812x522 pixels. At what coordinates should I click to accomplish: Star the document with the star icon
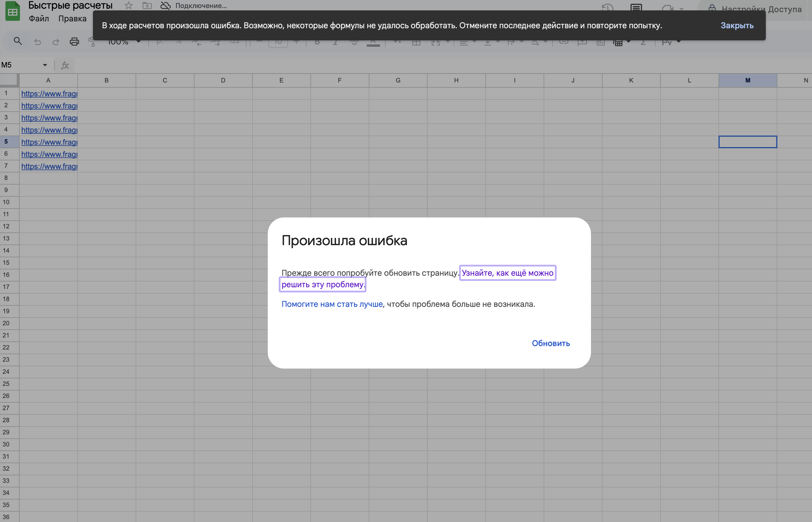[x=128, y=5]
